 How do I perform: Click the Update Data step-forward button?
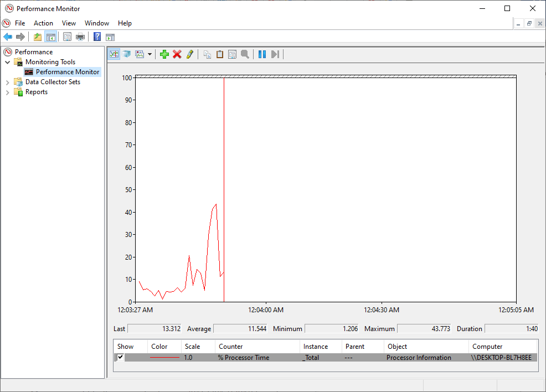point(275,54)
